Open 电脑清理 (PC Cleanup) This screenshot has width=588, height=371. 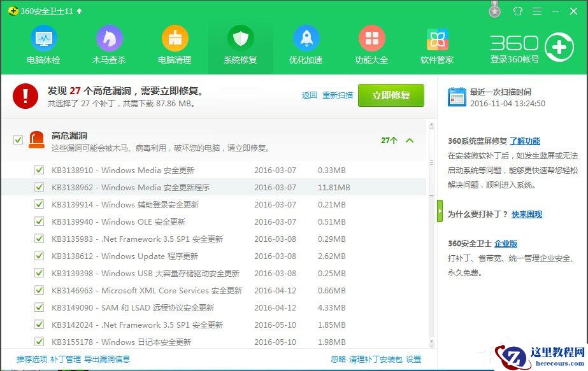[175, 43]
